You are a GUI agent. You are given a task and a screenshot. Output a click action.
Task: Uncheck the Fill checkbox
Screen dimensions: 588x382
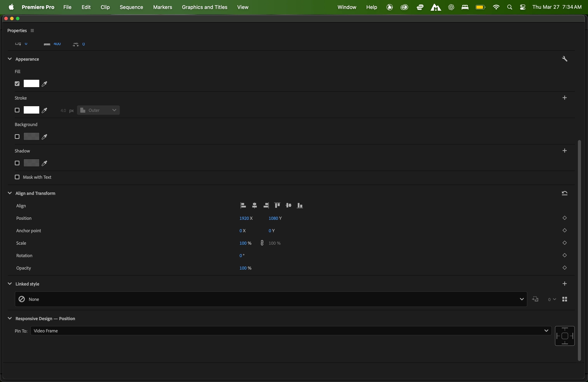(17, 84)
